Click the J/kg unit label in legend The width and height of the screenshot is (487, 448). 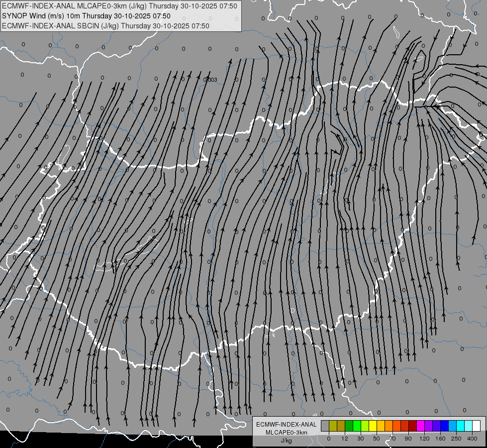pos(287,441)
